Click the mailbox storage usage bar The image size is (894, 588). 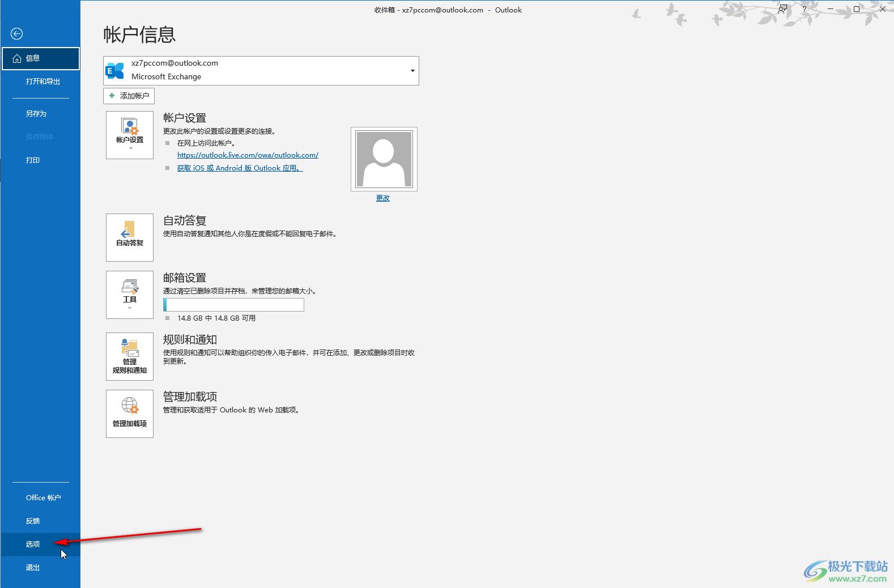233,305
